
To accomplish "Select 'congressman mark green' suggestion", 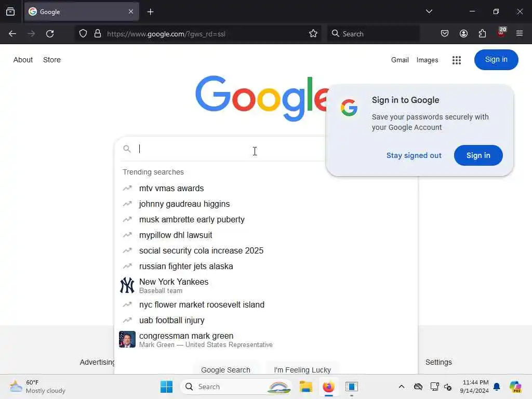I will click(x=267, y=340).
